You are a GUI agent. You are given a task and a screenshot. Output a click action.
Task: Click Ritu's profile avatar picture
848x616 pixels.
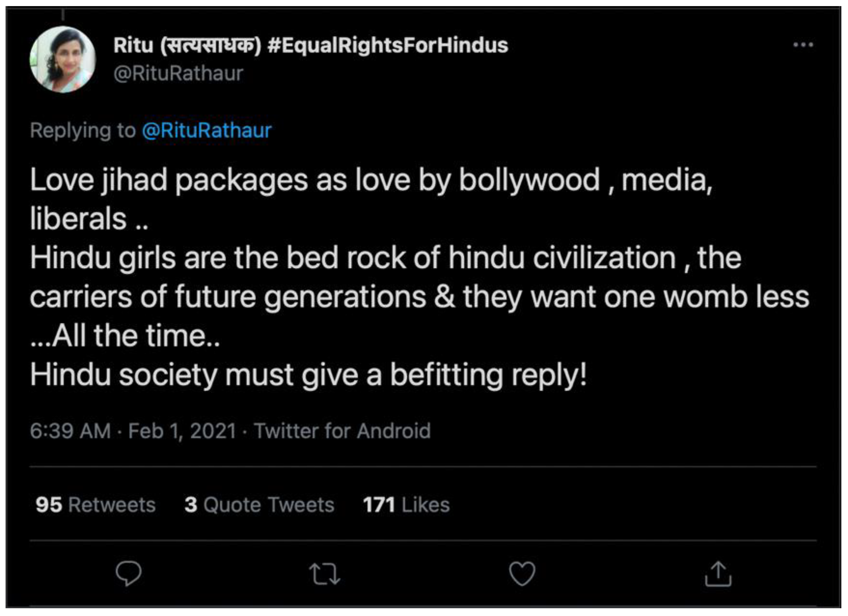point(63,60)
